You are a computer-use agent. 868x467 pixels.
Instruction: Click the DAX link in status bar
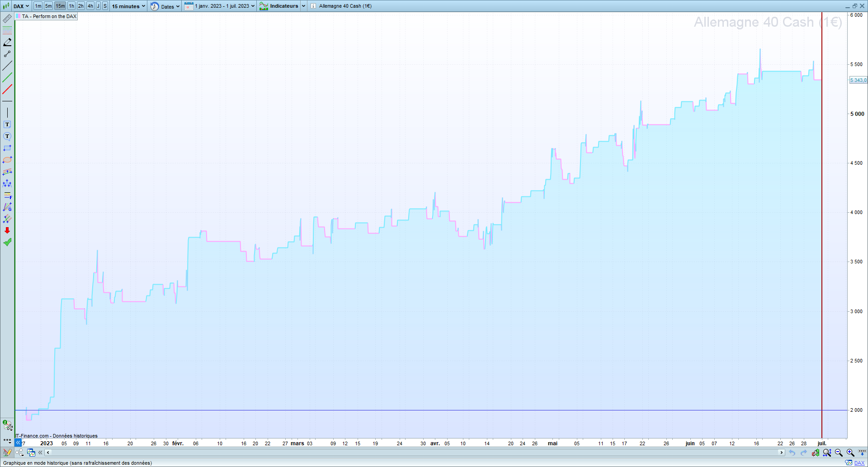coord(859,463)
